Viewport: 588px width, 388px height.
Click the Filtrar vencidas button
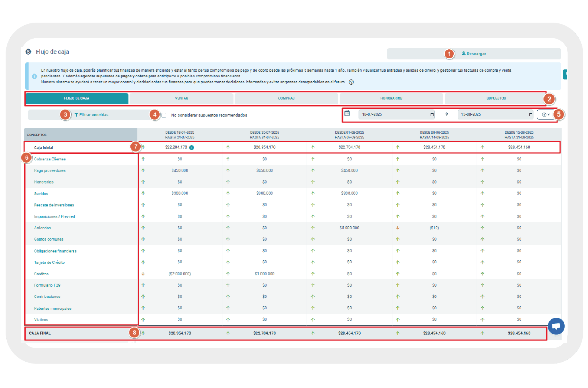point(91,115)
